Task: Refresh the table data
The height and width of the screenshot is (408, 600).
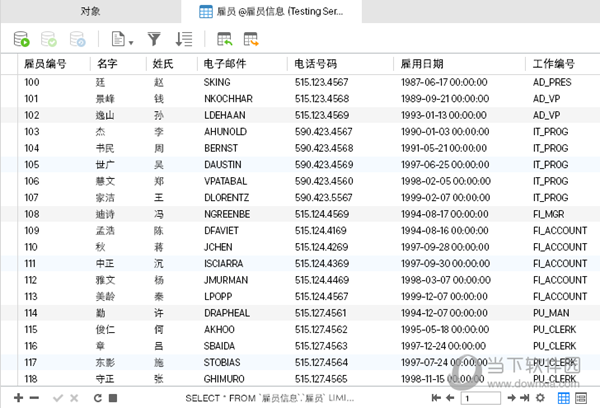Action: click(98, 398)
